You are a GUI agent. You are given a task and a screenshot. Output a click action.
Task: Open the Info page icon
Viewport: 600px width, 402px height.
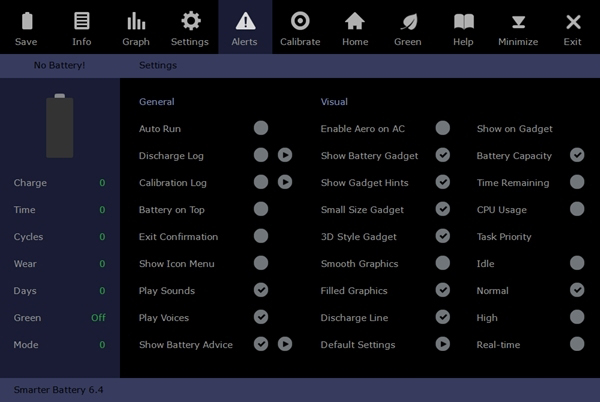click(81, 22)
